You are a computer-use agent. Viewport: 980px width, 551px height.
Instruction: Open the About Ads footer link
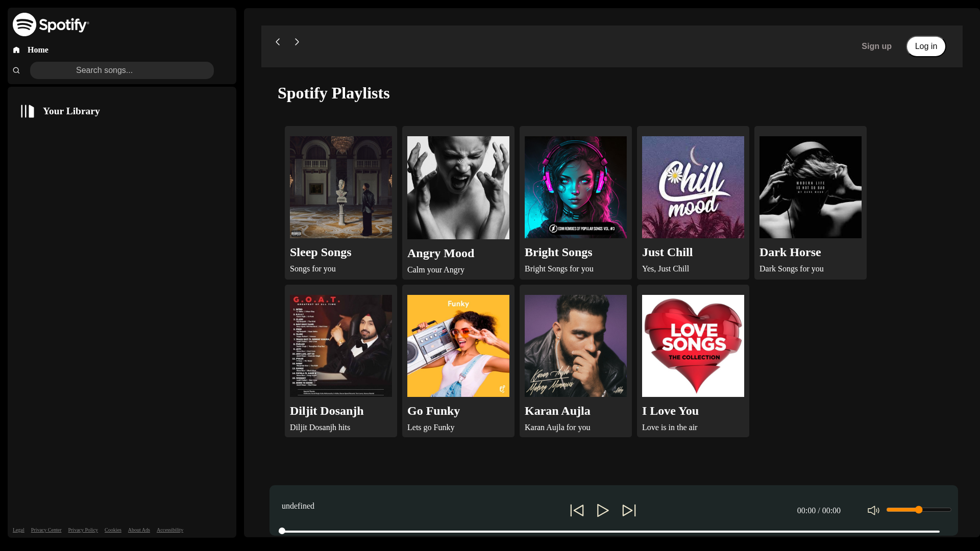139,530
